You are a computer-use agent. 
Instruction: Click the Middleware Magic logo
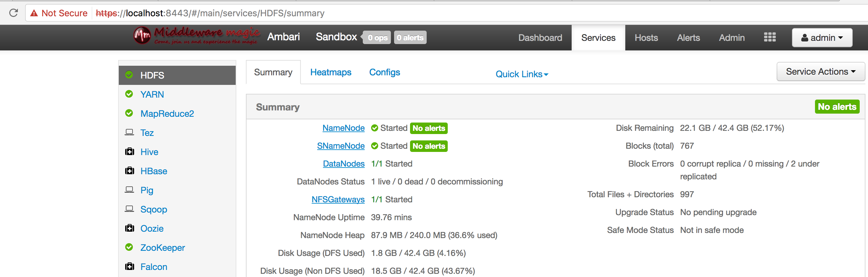pos(196,36)
